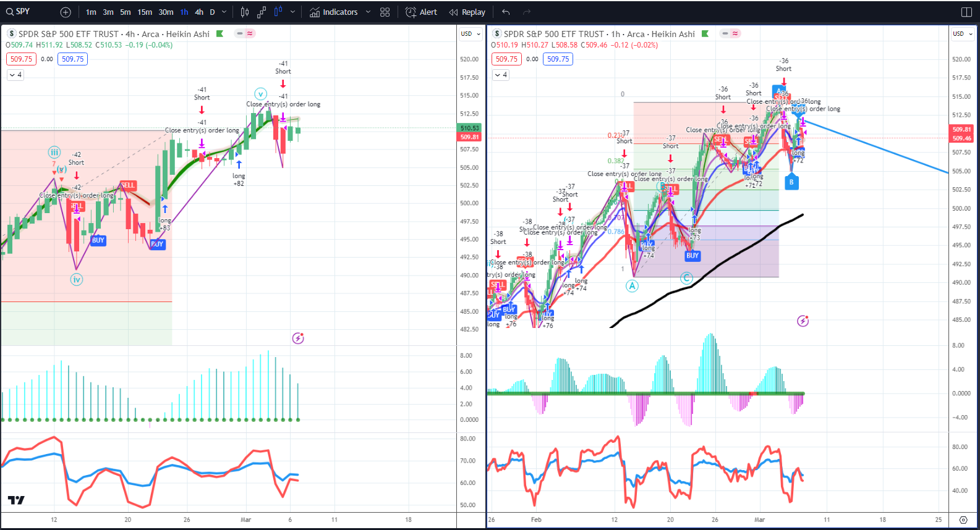Screen dimensions: 980x530
Task: Open the layout setup icon
Action: tap(967, 12)
